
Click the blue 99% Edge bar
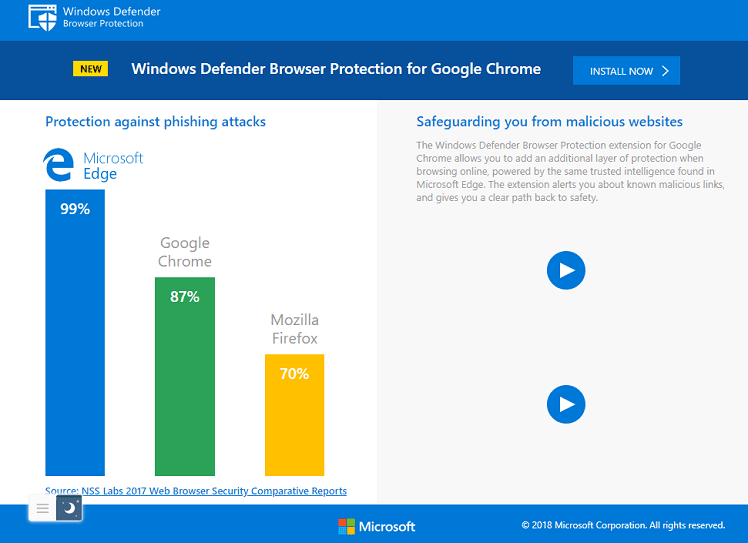(75, 333)
